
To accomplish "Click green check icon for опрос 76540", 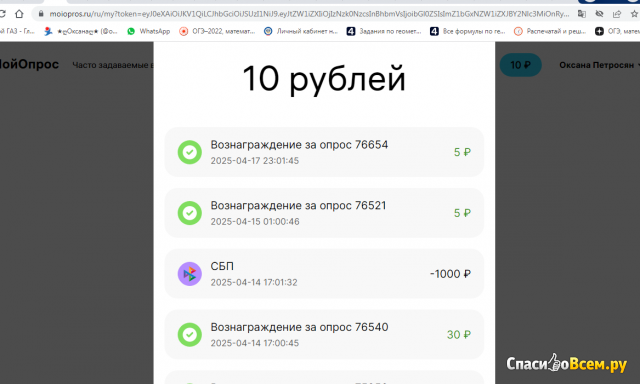I will (x=189, y=335).
